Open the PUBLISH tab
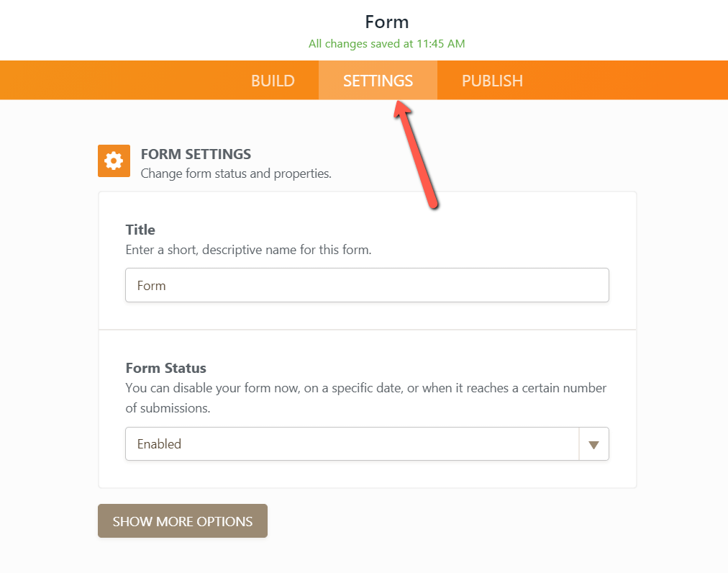The height and width of the screenshot is (573, 728). click(x=492, y=81)
